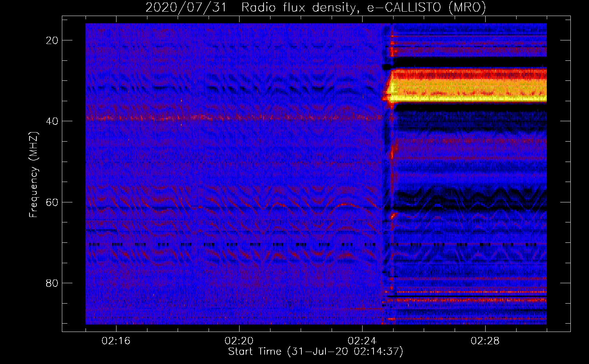Click the red horizontal line at 40 MHz
The height and width of the screenshot is (364, 589).
pyautogui.click(x=235, y=118)
